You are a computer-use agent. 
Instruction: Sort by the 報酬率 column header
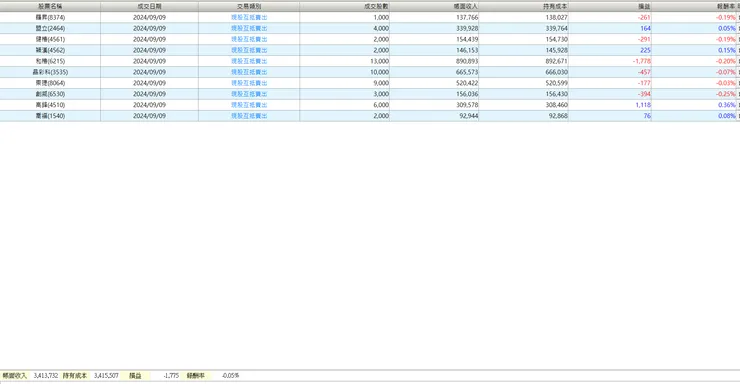click(694, 7)
